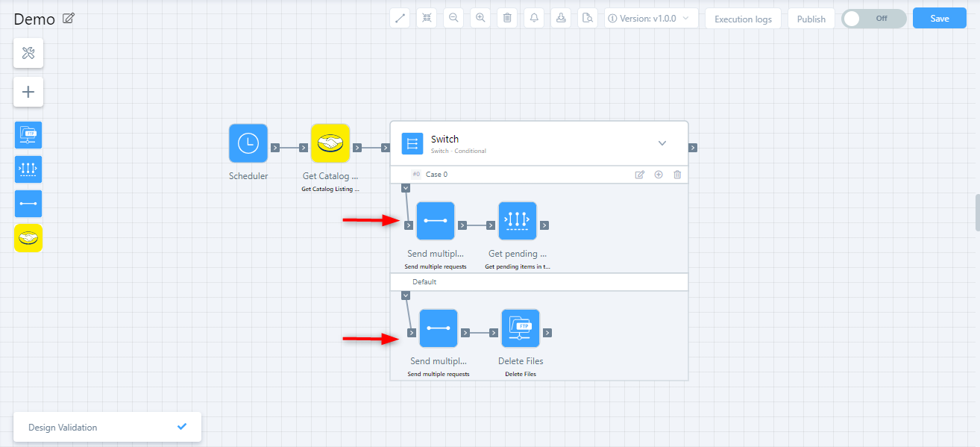
Task: Click the fit-to-screen icon in toolbar
Action: [427, 19]
